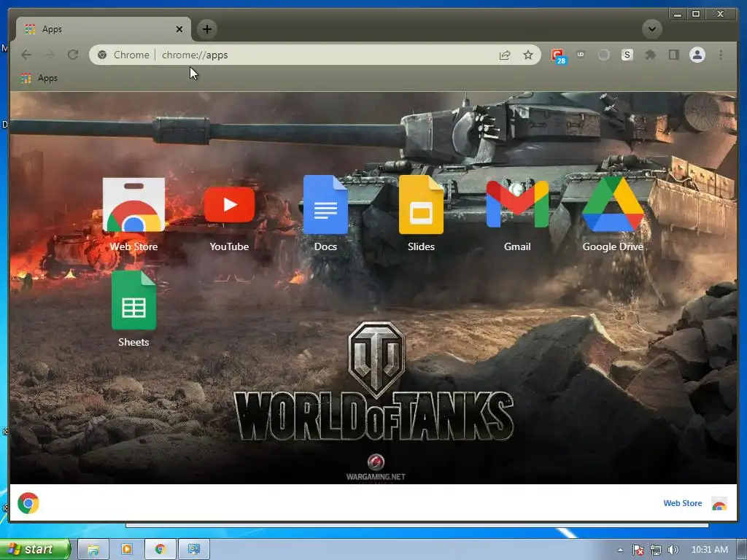Screen dimensions: 747x560
Task: Click the grey circle extension icon
Action: point(603,55)
